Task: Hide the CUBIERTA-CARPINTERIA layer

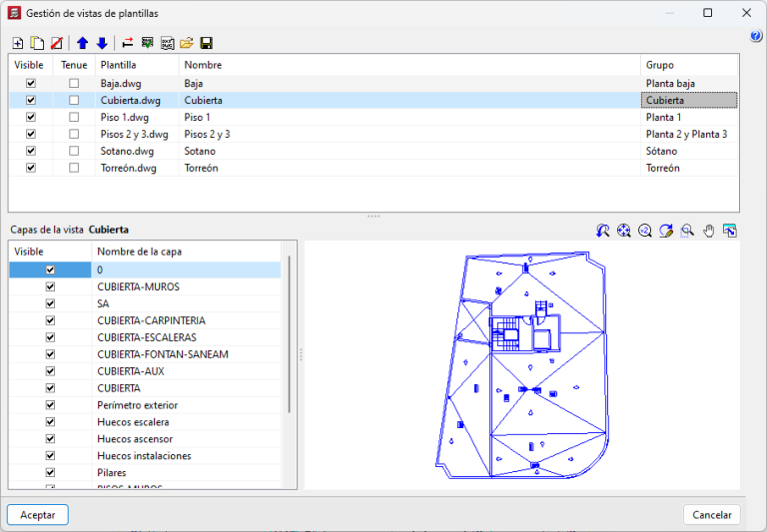Action: click(x=50, y=320)
